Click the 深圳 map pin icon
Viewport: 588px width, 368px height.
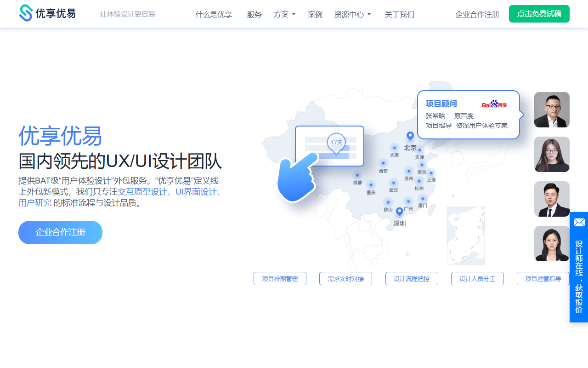click(400, 212)
